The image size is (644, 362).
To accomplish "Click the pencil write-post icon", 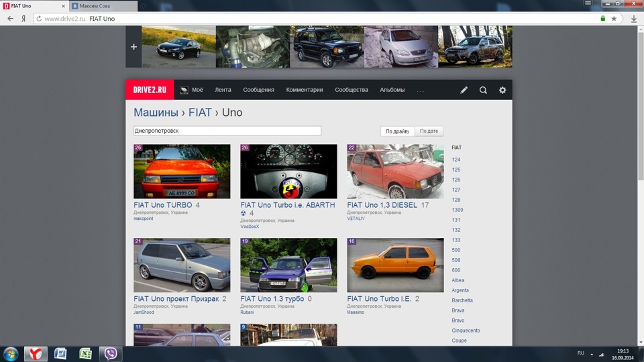I will point(464,90).
